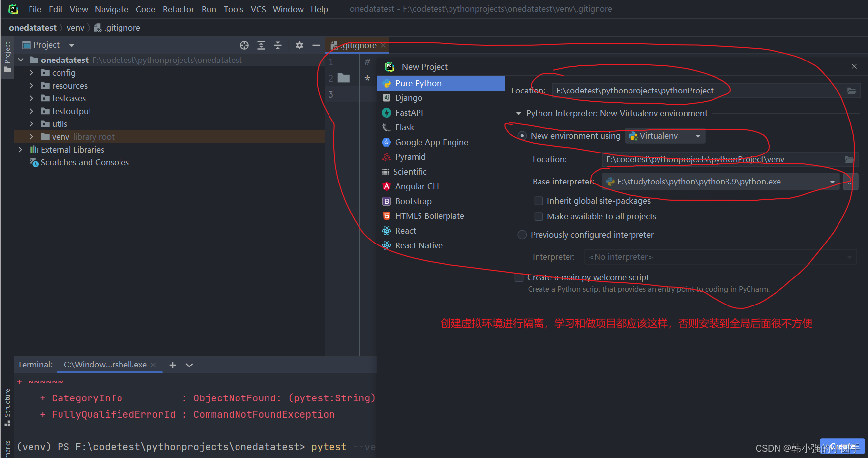This screenshot has width=868, height=458.
Task: Open Project panel settings gear
Action: pos(299,45)
